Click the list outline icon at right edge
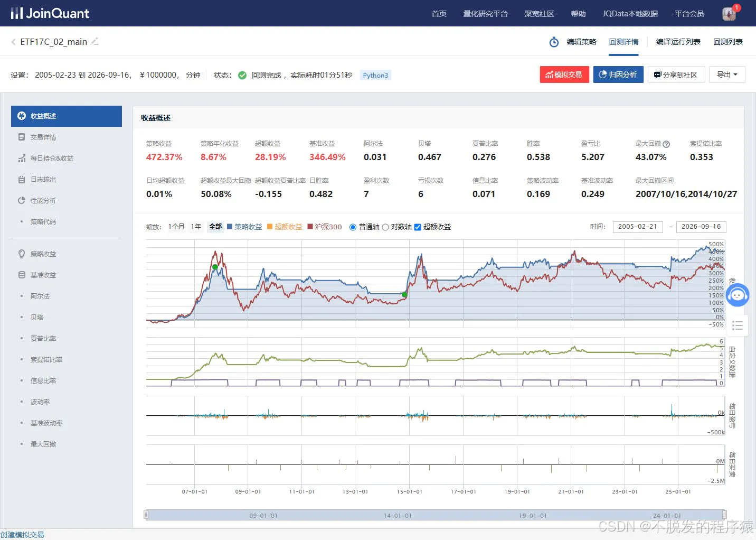Image resolution: width=756 pixels, height=540 pixels. click(738, 325)
